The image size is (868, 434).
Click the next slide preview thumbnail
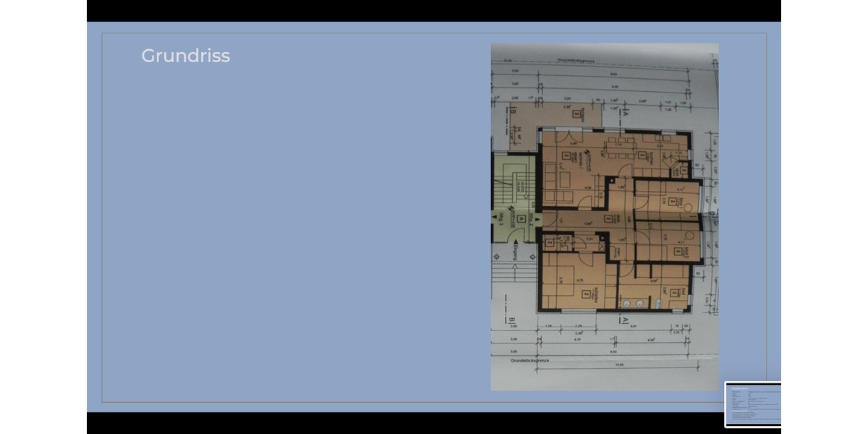point(753,404)
